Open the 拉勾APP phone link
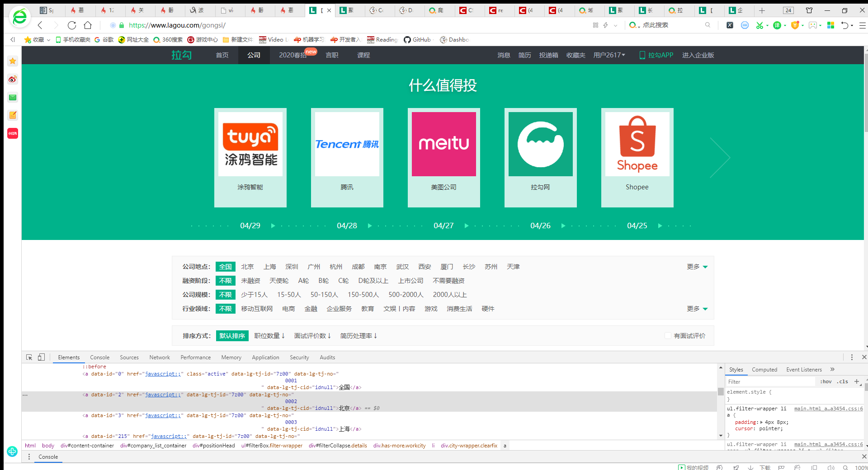 pyautogui.click(x=656, y=55)
